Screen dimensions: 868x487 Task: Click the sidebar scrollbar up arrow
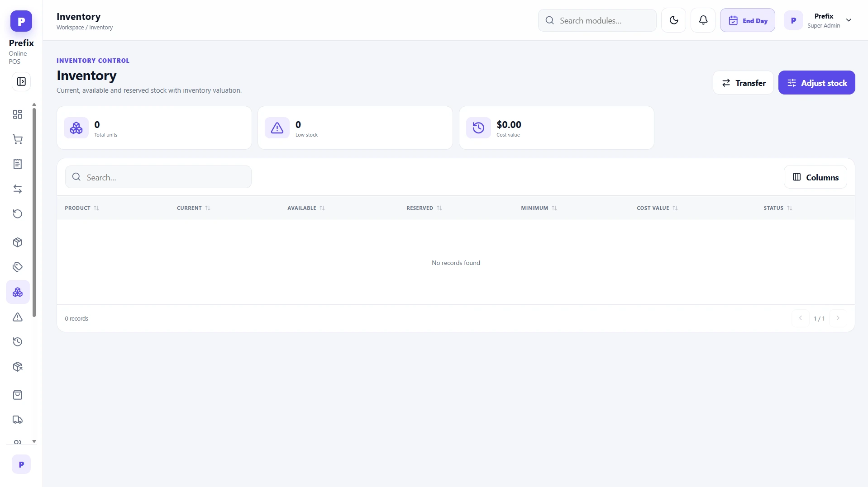point(34,104)
